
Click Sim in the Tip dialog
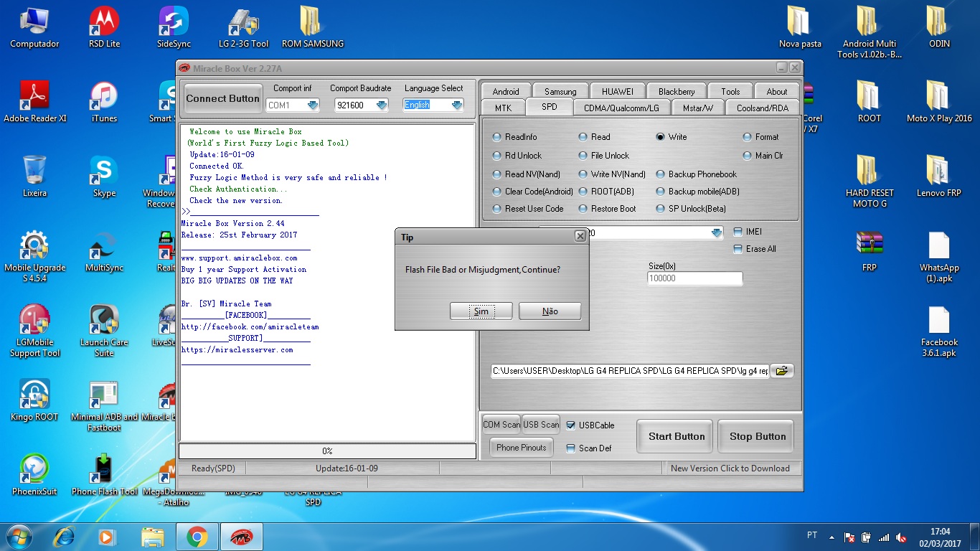click(481, 311)
